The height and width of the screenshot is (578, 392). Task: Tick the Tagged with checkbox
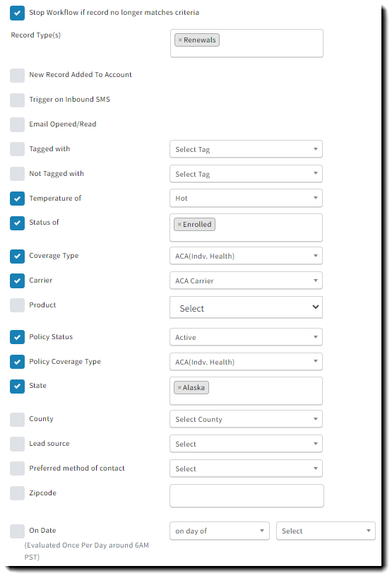18,149
